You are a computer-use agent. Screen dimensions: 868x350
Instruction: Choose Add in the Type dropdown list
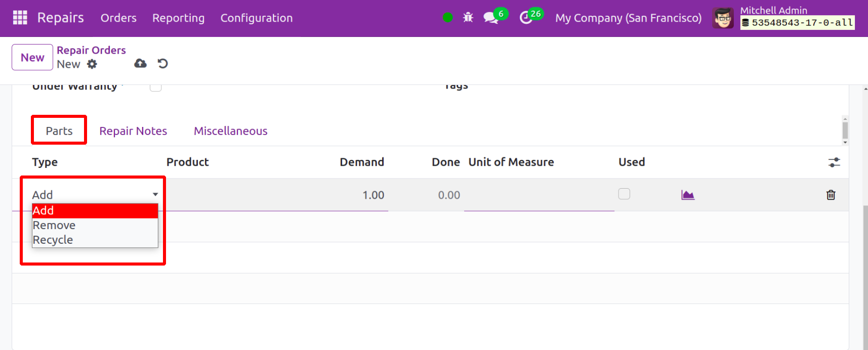pyautogui.click(x=95, y=211)
